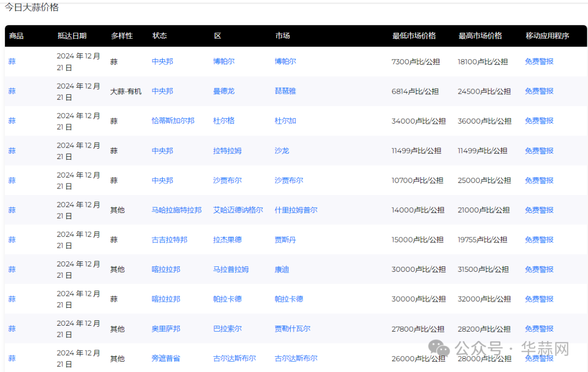Click the 最低市场价格 column header
The height and width of the screenshot is (372, 588).
[x=414, y=36]
